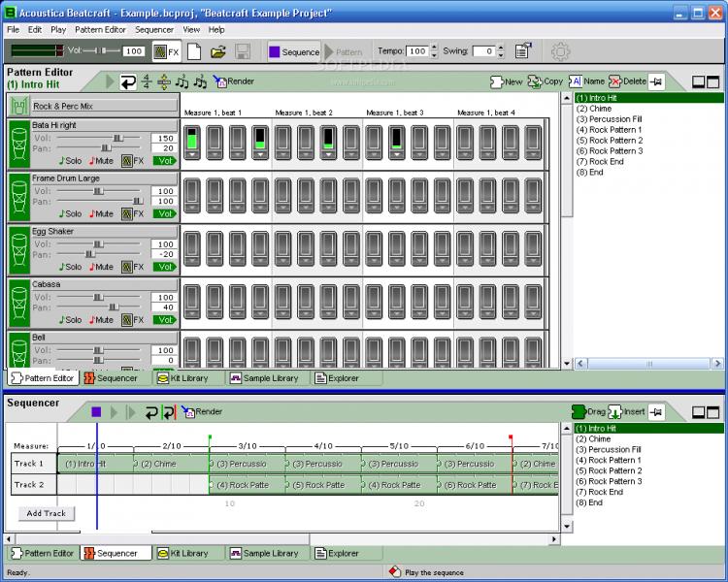Switch to Pattern play mode

click(x=344, y=52)
